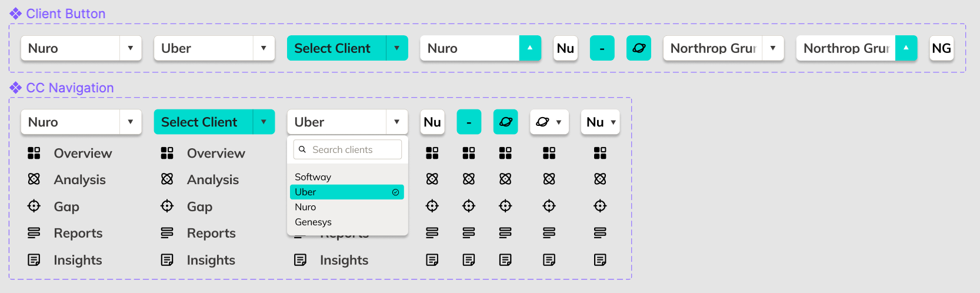
Task: Collapse the Nuro dropdown with teal up arrow
Action: (530, 48)
